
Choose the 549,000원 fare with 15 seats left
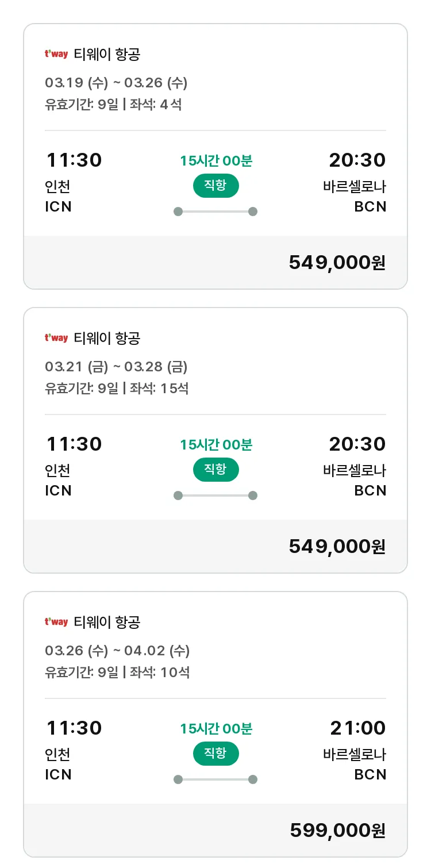click(337, 546)
